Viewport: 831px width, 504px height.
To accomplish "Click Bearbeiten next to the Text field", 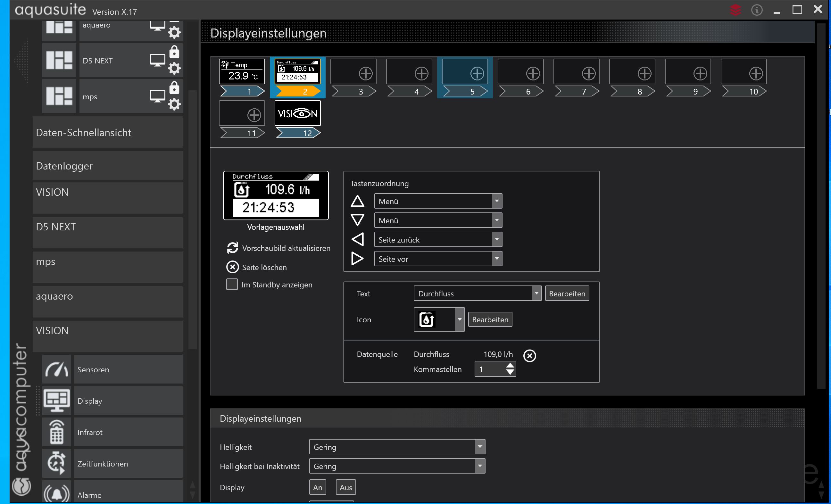I will (567, 293).
